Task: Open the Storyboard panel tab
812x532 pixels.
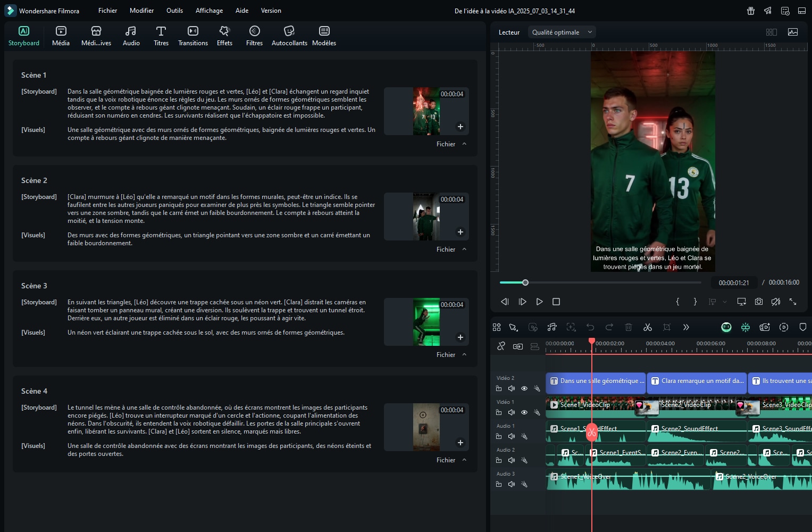Action: [24, 36]
